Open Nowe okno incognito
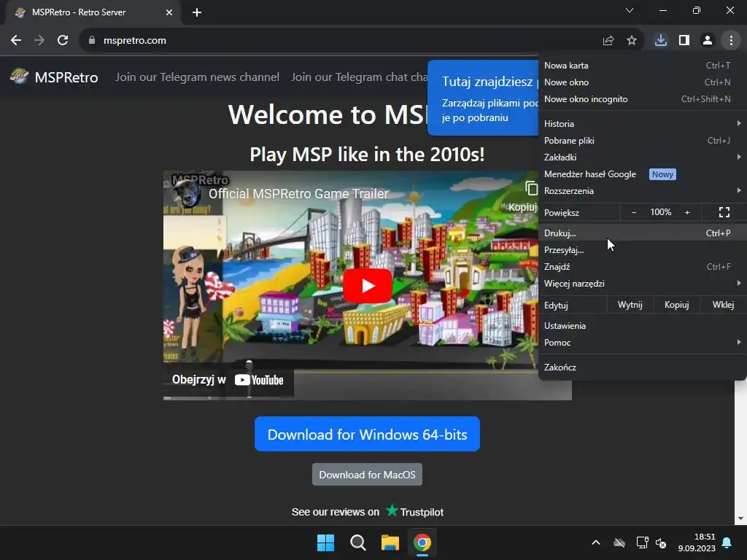Screen dimensions: 747x560 tap(642, 99)
